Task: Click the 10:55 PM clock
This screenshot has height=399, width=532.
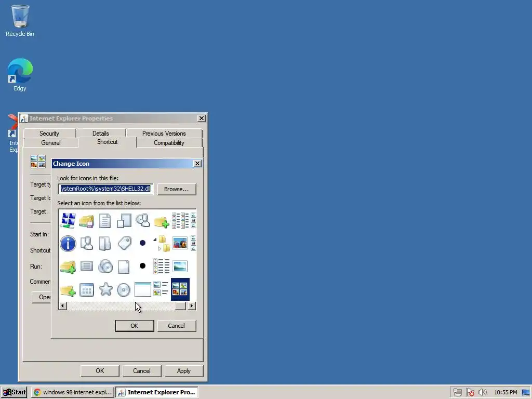Action: tap(506, 392)
